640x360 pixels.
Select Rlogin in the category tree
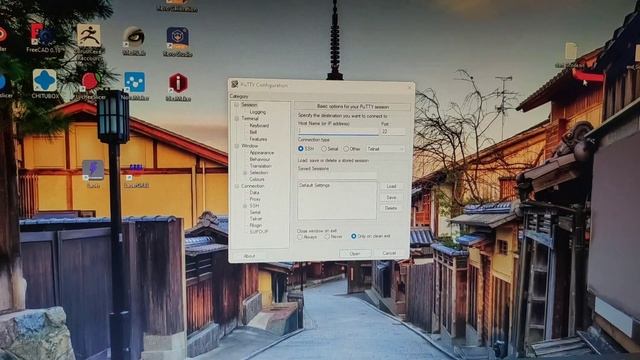pos(256,225)
